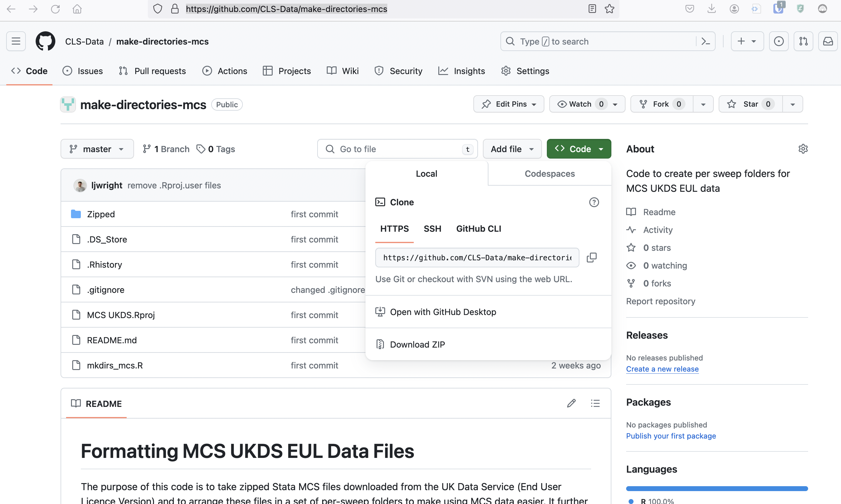Open the Security tab
The width and height of the screenshot is (841, 504).
[x=406, y=71]
